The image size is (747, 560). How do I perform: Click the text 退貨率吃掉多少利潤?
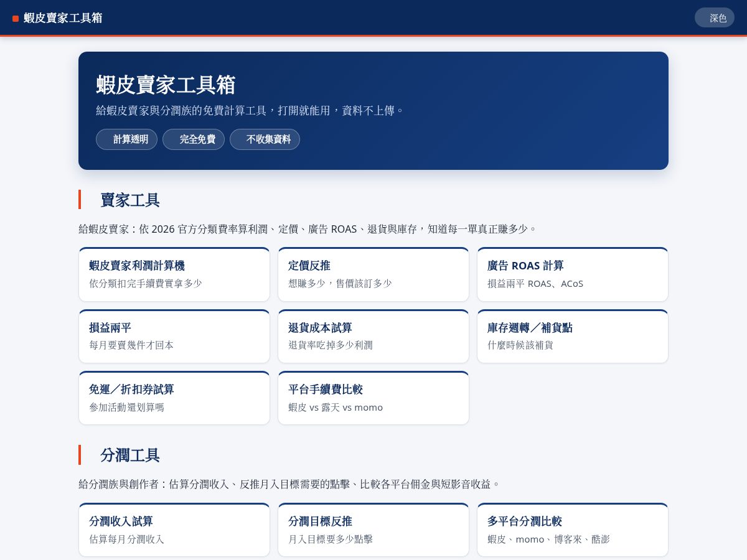(x=331, y=345)
